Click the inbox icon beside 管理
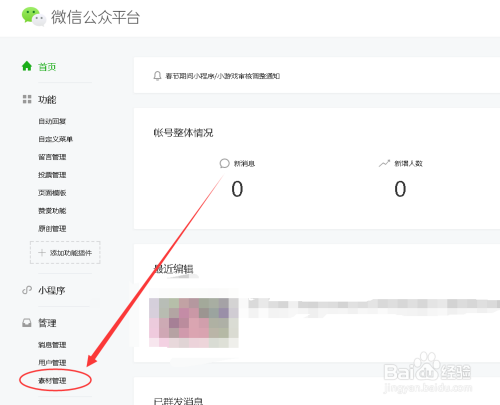 27,323
